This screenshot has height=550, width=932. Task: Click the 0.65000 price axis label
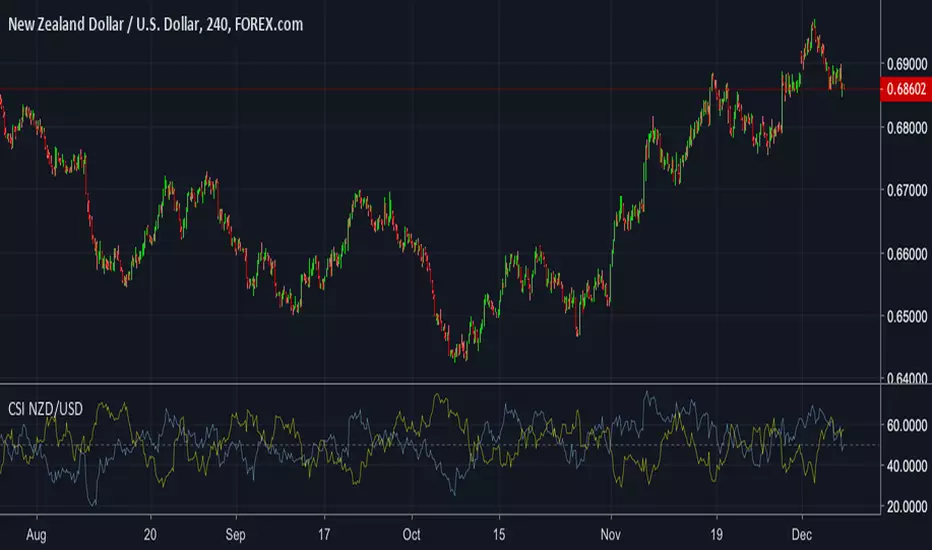pos(906,316)
